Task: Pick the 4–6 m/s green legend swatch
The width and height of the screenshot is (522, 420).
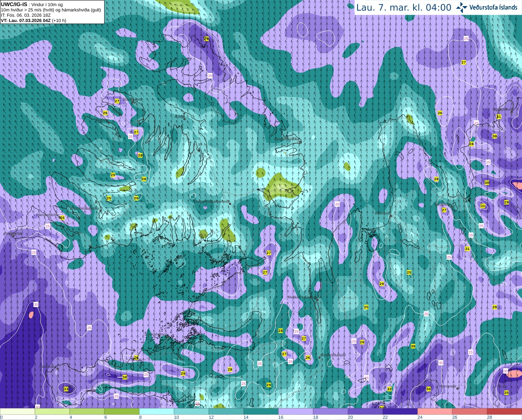Action: (x=87, y=411)
